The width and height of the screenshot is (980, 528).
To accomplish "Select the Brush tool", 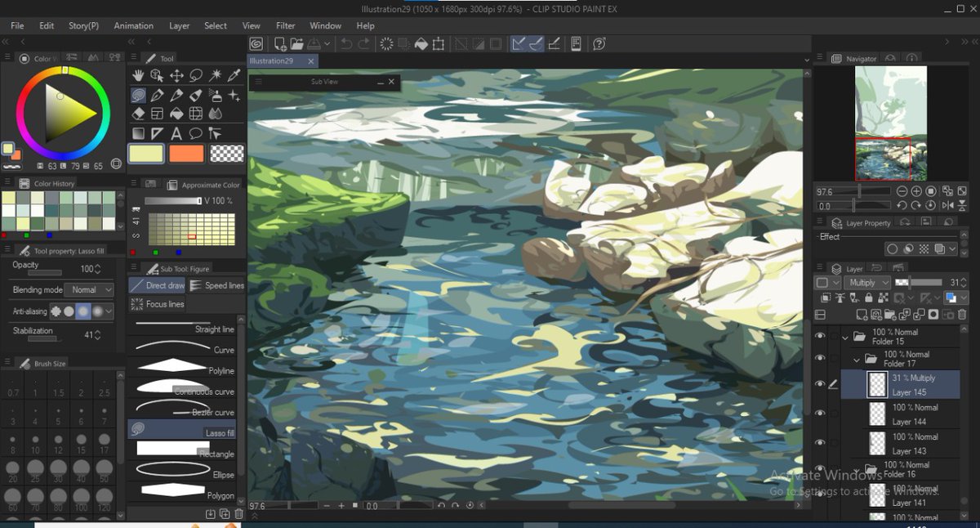I will pos(196,96).
